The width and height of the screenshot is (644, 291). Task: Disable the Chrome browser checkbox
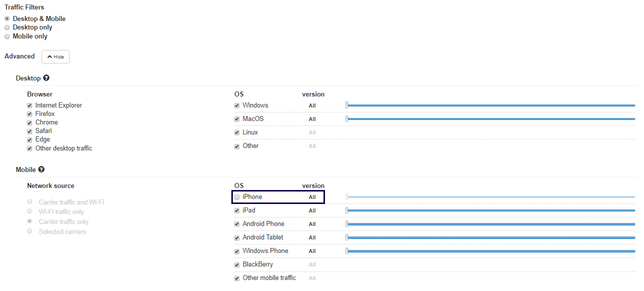30,122
